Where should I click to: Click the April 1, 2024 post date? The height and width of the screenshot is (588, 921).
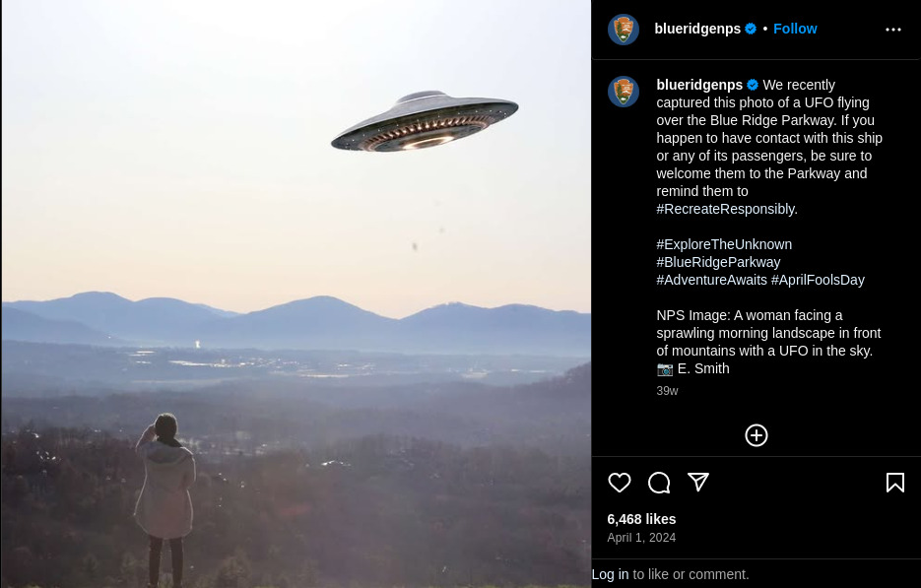(x=641, y=538)
